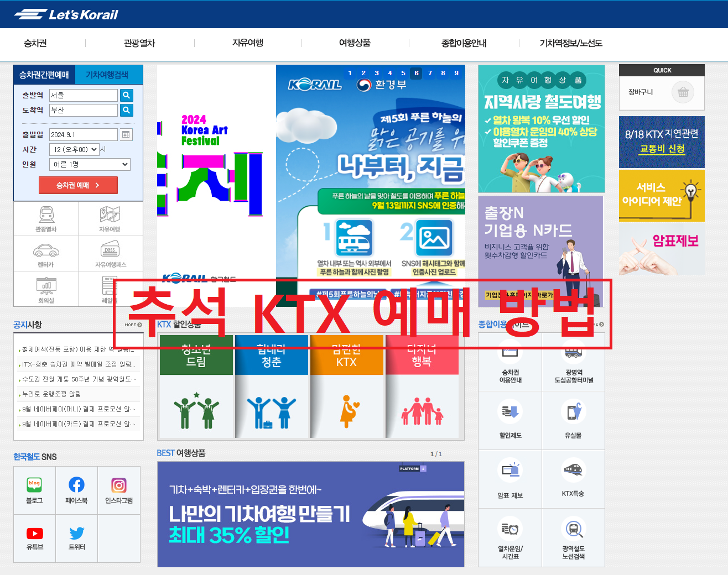Open the 여행상품 top menu
Image resolution: width=728 pixels, height=575 pixels.
click(x=355, y=43)
